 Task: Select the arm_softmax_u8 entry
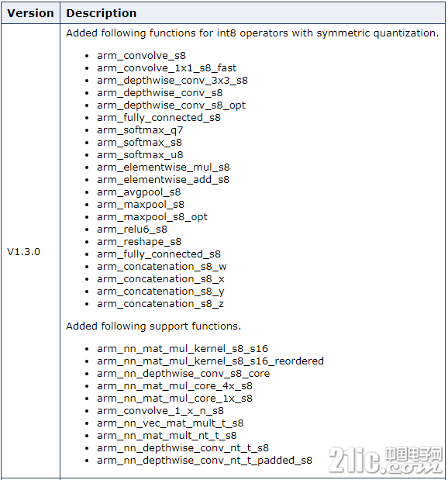(x=140, y=155)
